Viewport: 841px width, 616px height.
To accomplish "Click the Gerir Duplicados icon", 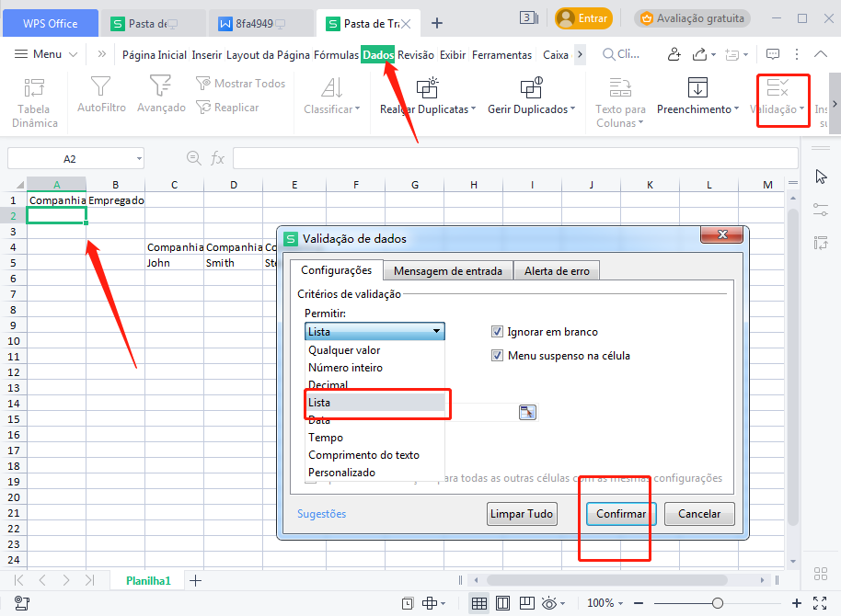I will pyautogui.click(x=531, y=88).
